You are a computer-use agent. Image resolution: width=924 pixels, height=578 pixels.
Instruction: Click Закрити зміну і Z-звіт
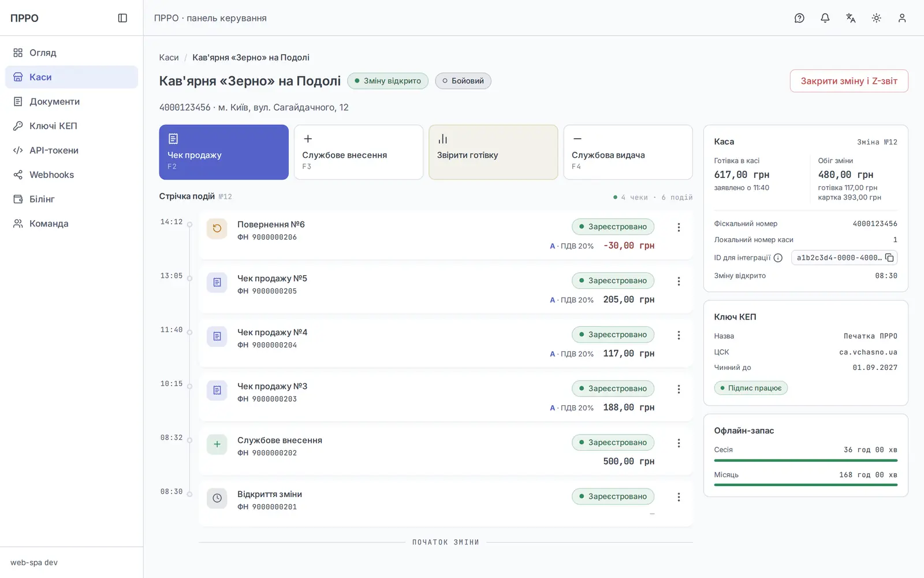[x=849, y=81]
